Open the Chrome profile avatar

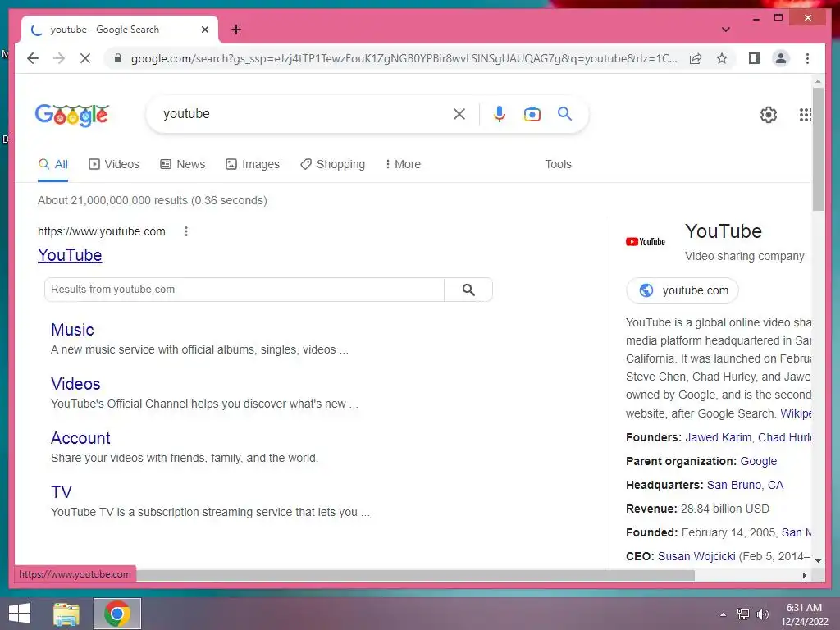coord(781,58)
